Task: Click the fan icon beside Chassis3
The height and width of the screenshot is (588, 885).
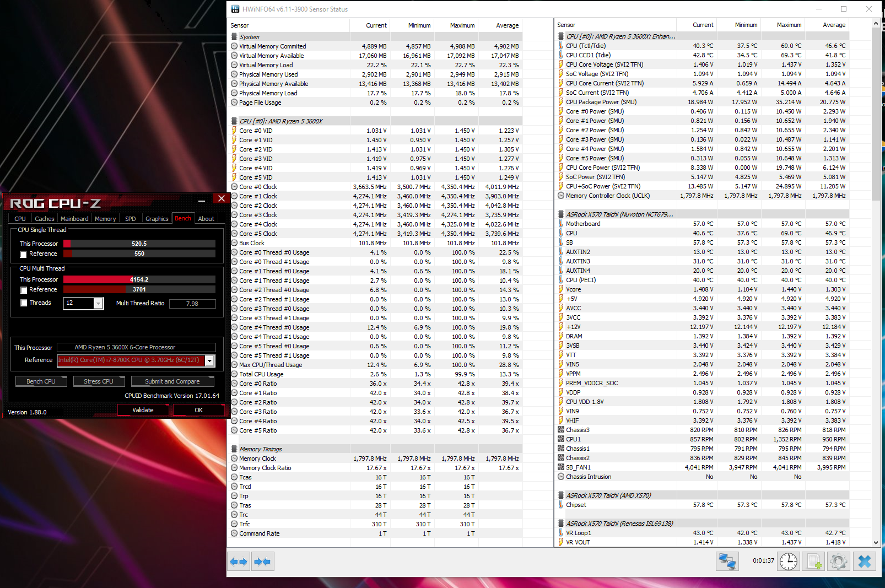Action: click(561, 430)
